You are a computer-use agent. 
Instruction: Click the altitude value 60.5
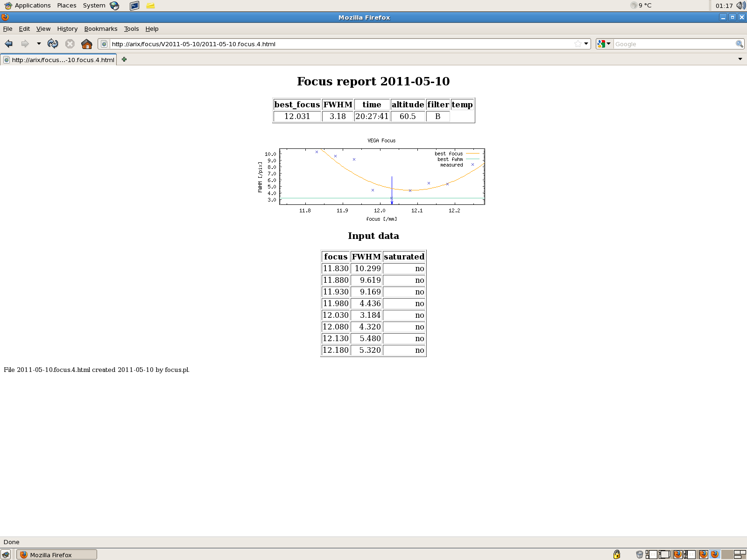[408, 116]
